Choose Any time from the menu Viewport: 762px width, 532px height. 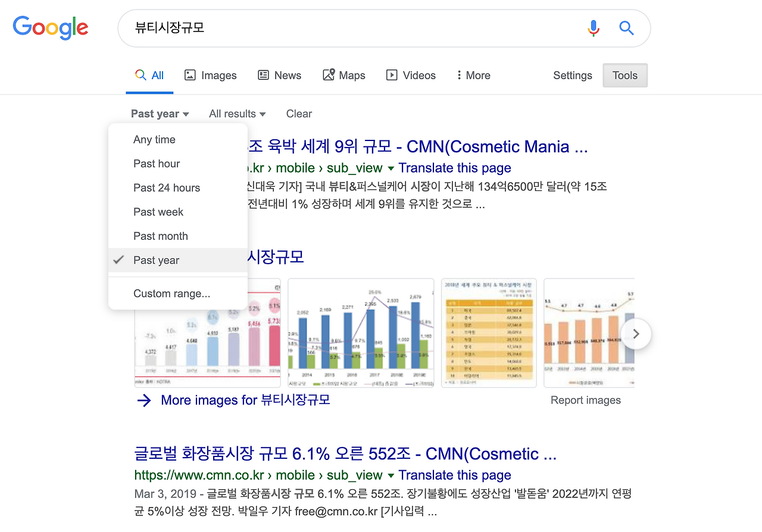click(x=178, y=140)
